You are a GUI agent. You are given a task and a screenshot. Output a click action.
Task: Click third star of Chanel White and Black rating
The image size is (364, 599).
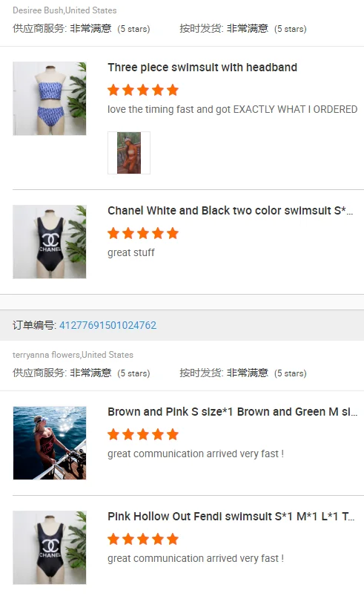pyautogui.click(x=143, y=233)
